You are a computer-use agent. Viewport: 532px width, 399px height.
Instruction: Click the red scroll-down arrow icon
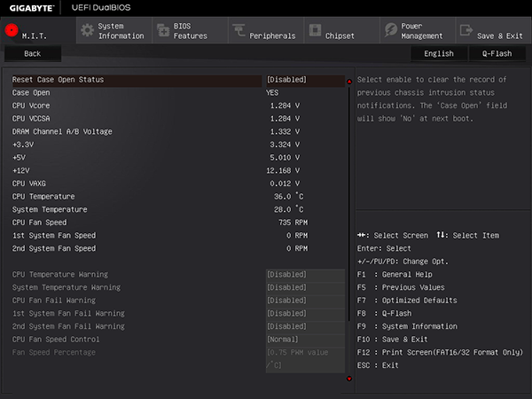coord(349,379)
